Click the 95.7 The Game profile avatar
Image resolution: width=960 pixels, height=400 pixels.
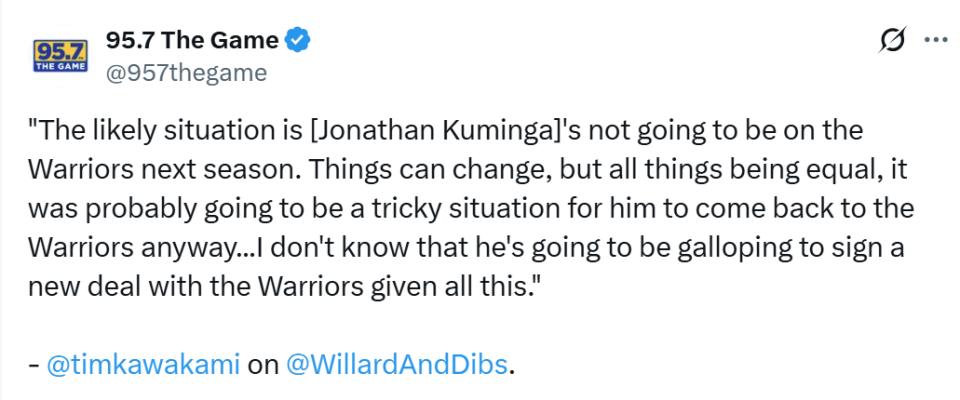coord(62,56)
